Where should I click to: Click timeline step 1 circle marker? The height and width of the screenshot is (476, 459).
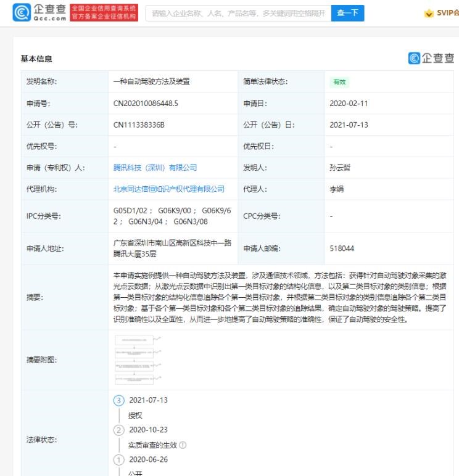119,460
